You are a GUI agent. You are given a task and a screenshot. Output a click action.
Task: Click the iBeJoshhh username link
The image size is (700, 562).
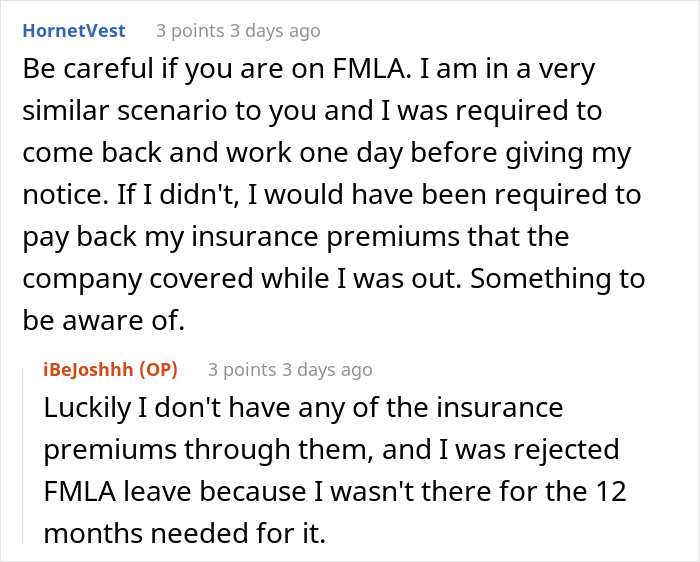coord(88,370)
